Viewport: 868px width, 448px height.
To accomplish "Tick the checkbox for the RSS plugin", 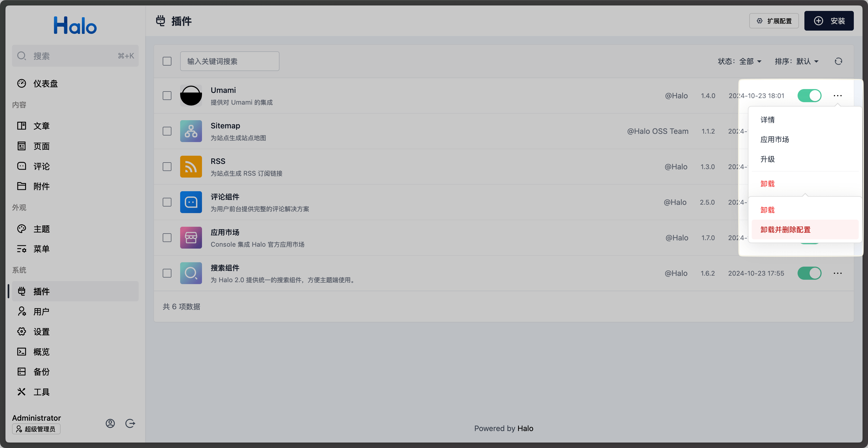I will [x=167, y=167].
